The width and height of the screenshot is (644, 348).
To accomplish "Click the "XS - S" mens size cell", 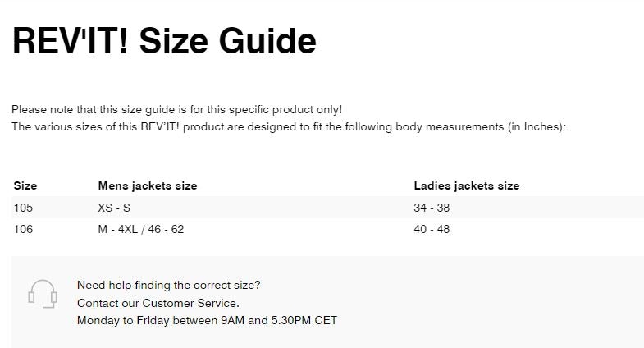I will click(x=114, y=208).
